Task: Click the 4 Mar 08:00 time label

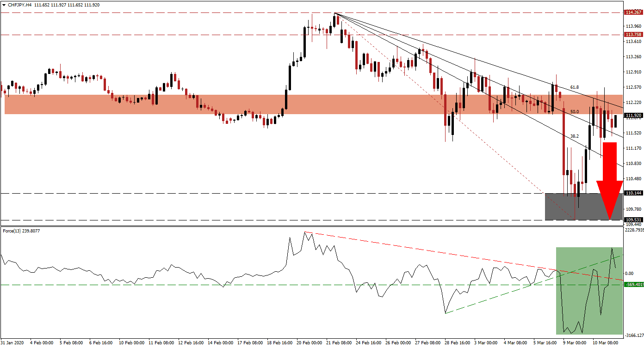Action: (x=516, y=343)
